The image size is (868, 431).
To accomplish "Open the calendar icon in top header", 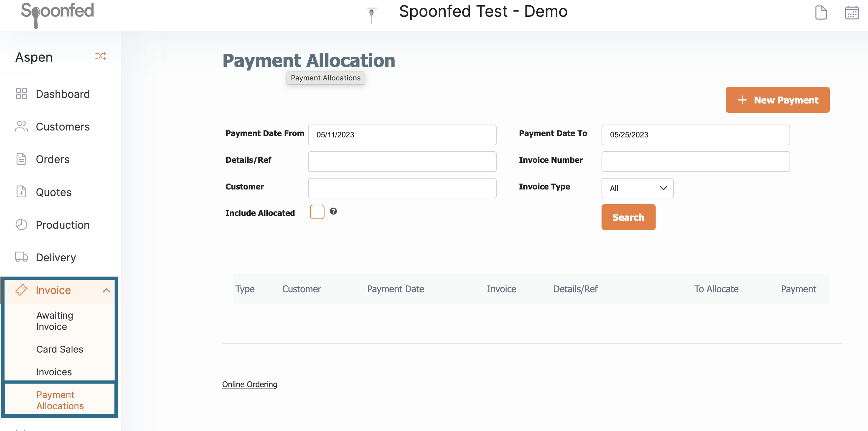I will click(852, 13).
